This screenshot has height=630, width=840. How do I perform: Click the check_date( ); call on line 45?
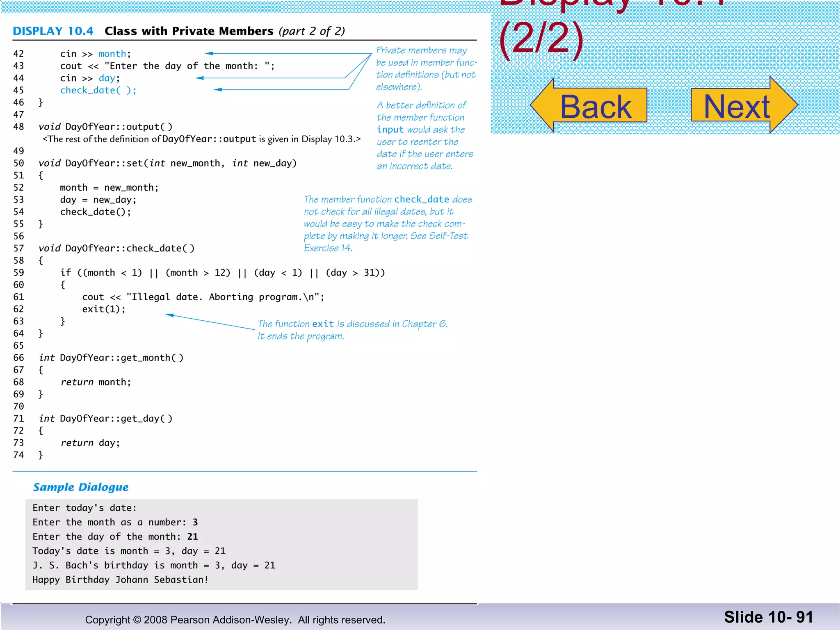[x=98, y=90]
